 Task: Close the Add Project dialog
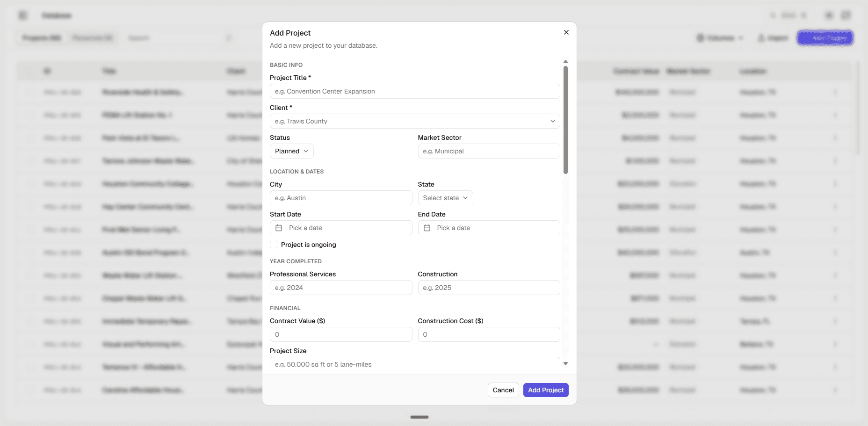[x=566, y=32]
